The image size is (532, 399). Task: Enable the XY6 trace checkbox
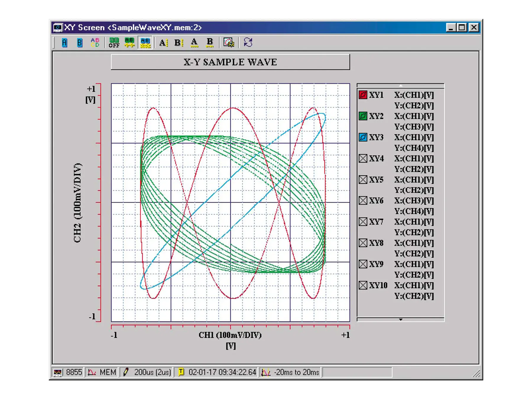point(363,201)
